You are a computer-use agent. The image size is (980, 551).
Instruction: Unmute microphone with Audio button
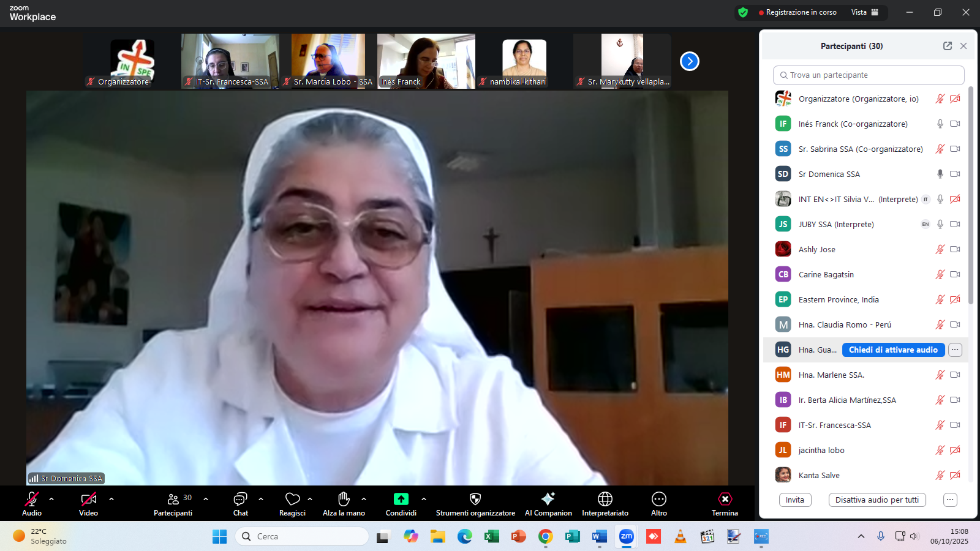click(x=32, y=499)
